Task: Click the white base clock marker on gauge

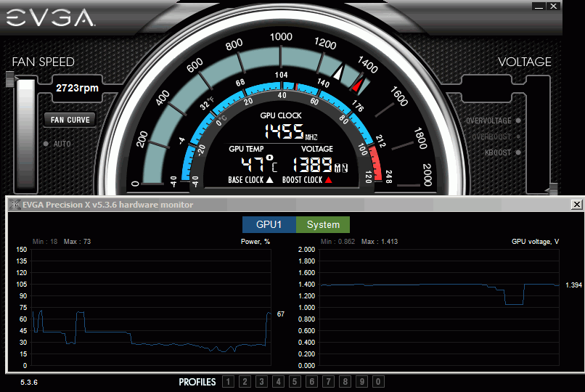Action: [338, 73]
